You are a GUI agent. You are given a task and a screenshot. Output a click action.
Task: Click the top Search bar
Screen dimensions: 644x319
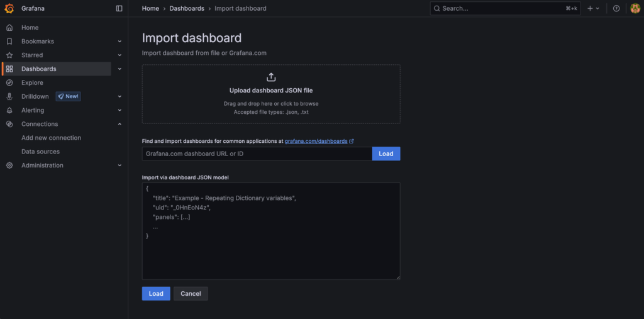click(x=505, y=8)
